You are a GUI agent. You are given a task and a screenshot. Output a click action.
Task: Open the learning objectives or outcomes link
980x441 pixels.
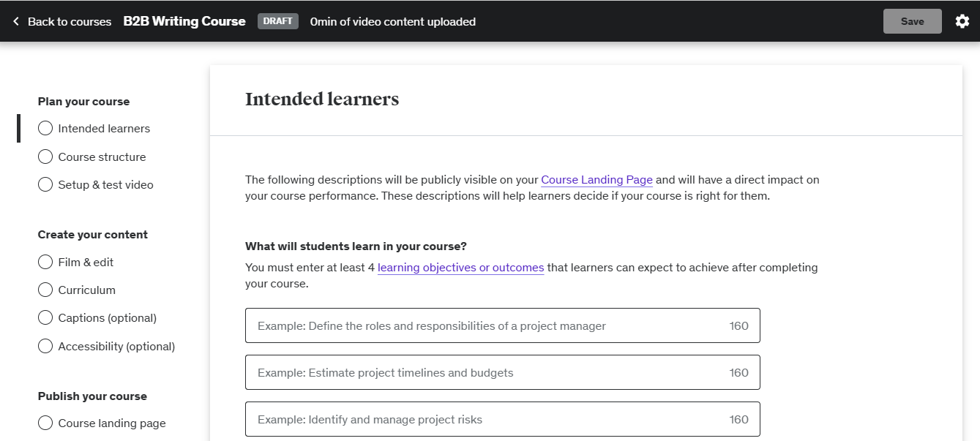coord(460,268)
